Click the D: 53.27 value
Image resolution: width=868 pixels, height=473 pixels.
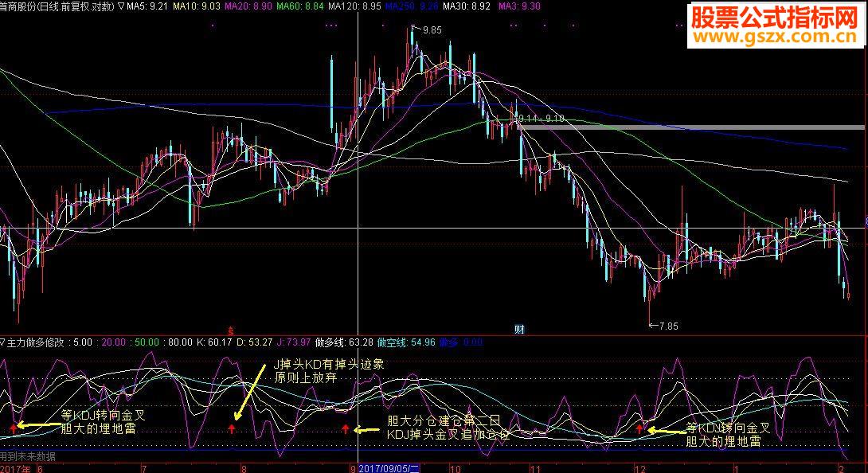tap(255, 342)
